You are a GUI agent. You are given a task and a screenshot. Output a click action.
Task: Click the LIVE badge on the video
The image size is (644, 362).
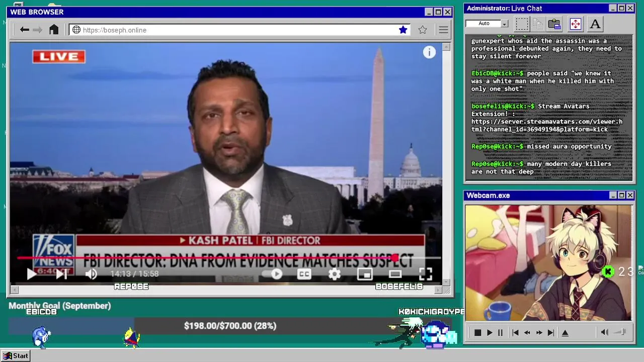coord(59,57)
